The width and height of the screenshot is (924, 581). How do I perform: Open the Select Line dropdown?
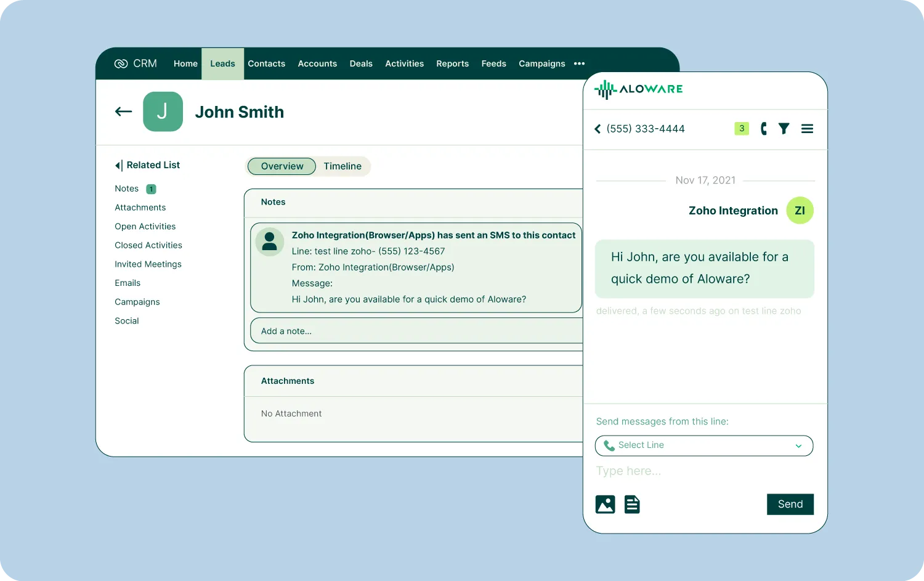(704, 445)
